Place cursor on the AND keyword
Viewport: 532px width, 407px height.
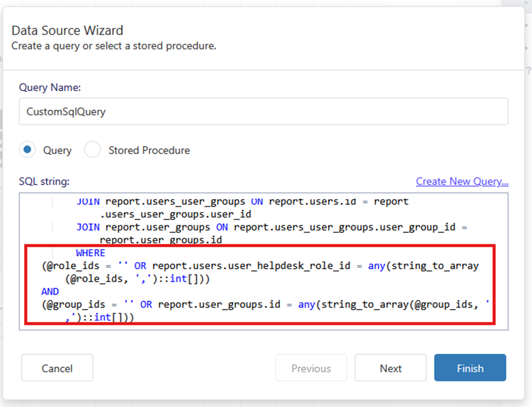click(50, 292)
